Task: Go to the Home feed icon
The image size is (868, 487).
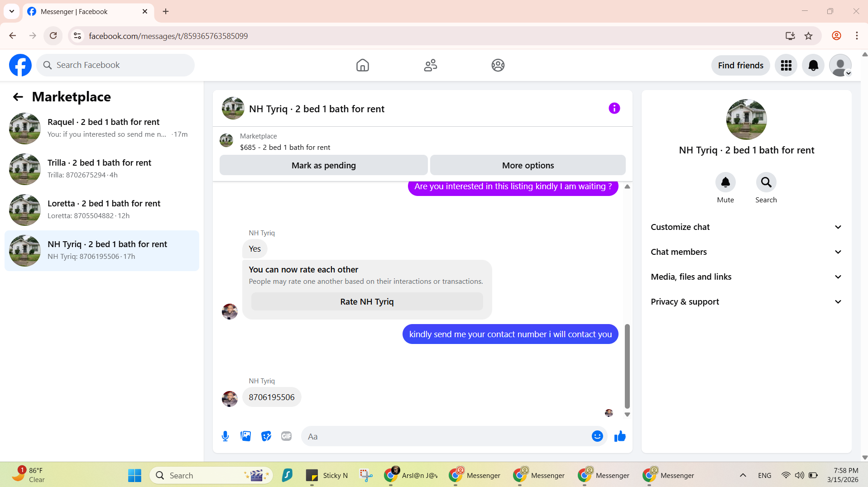Action: click(362, 65)
